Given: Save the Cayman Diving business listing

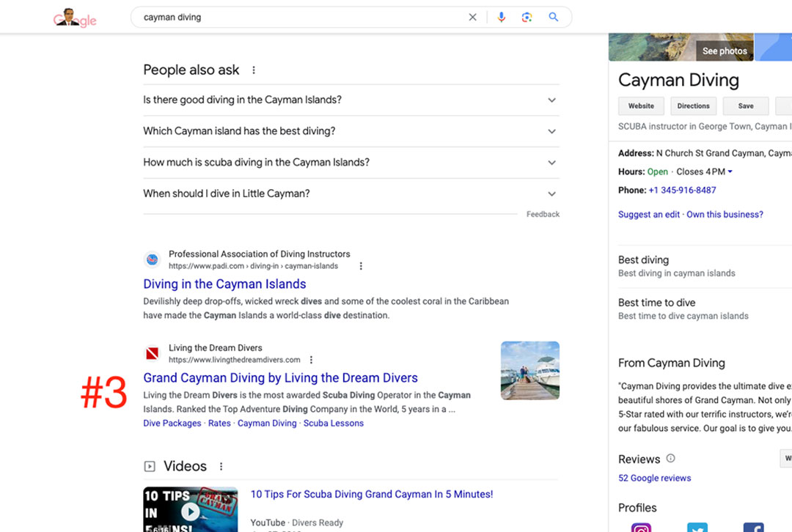Looking at the screenshot, I should (x=746, y=106).
